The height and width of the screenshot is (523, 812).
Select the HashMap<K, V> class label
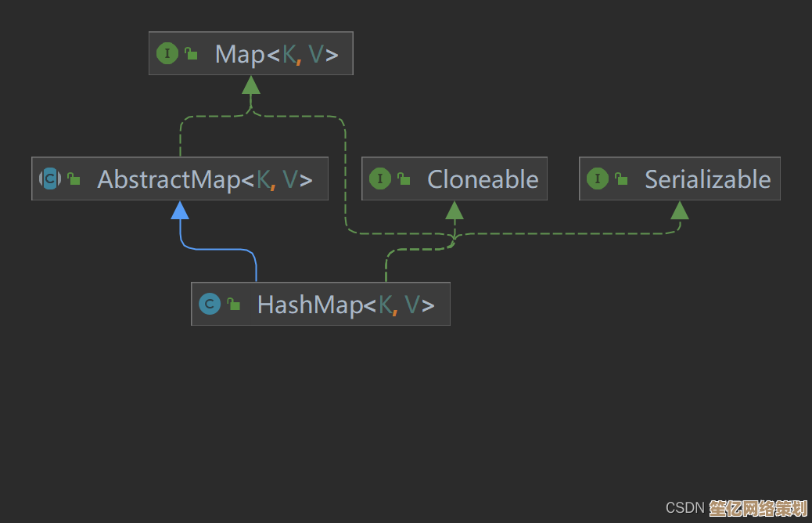click(345, 305)
